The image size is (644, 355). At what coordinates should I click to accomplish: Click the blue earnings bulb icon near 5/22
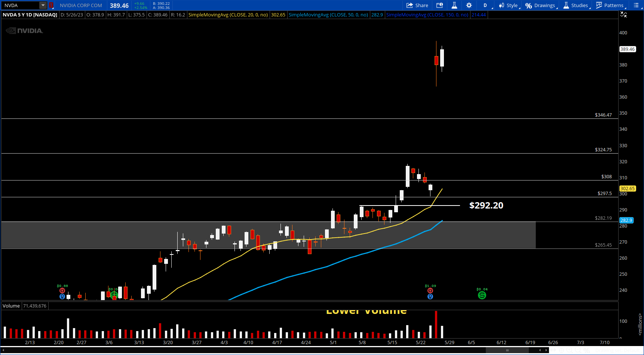coord(430,297)
